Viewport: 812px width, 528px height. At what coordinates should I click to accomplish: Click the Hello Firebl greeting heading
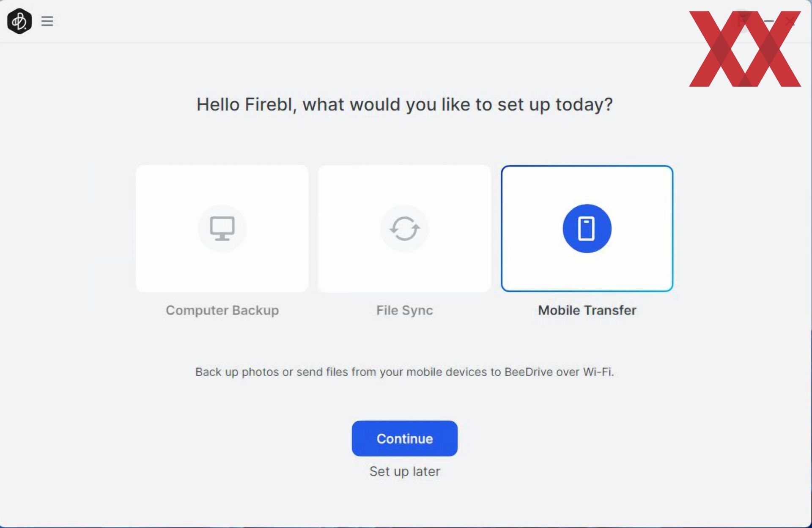[404, 104]
